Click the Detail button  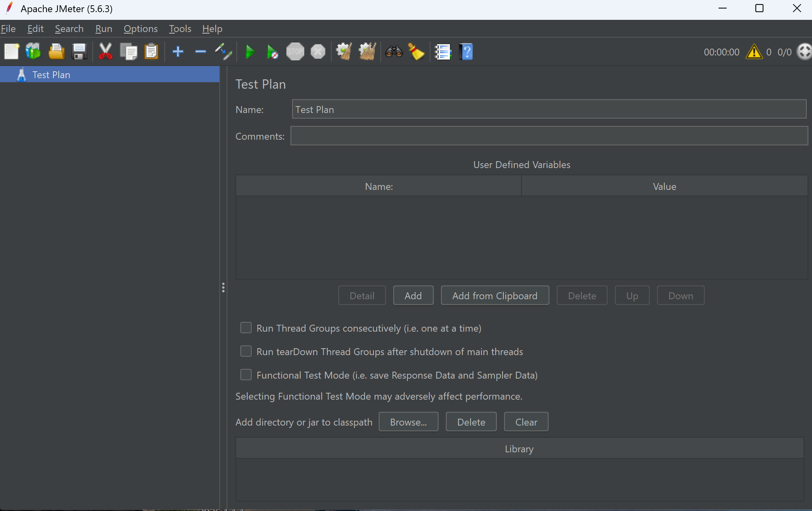pos(362,296)
